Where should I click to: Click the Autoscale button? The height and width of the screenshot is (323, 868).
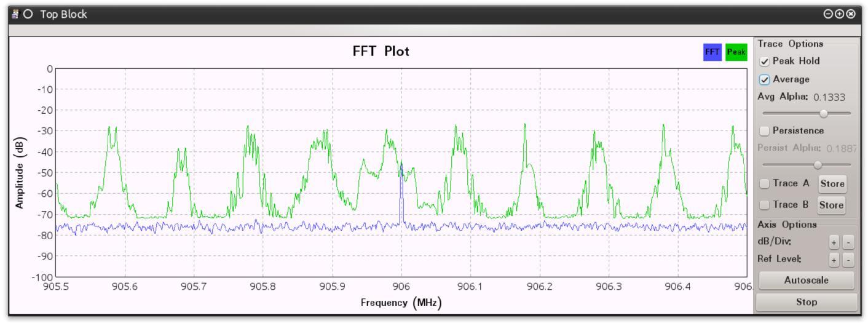click(806, 281)
